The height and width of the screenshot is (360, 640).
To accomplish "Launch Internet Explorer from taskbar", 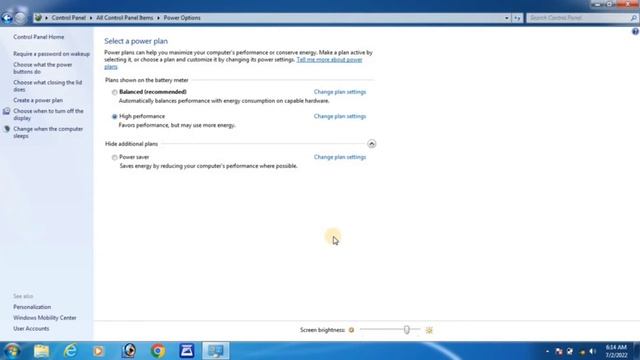I will 70,351.
